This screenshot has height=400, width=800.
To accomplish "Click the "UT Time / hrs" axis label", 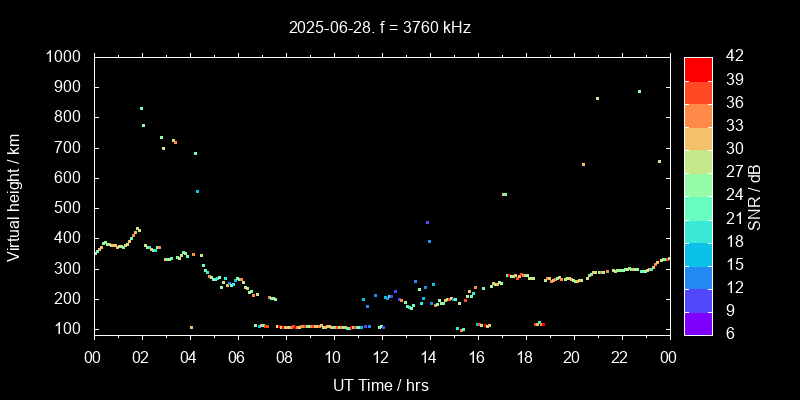I will click(x=381, y=384).
